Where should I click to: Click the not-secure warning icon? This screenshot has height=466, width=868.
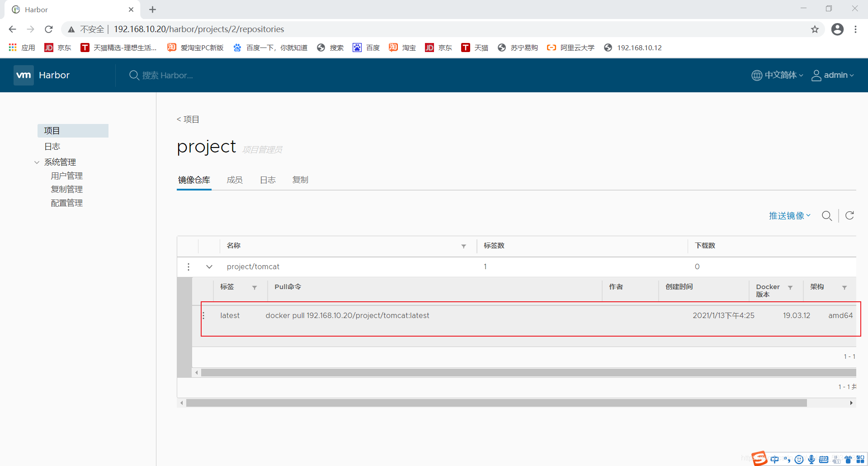[x=71, y=29]
